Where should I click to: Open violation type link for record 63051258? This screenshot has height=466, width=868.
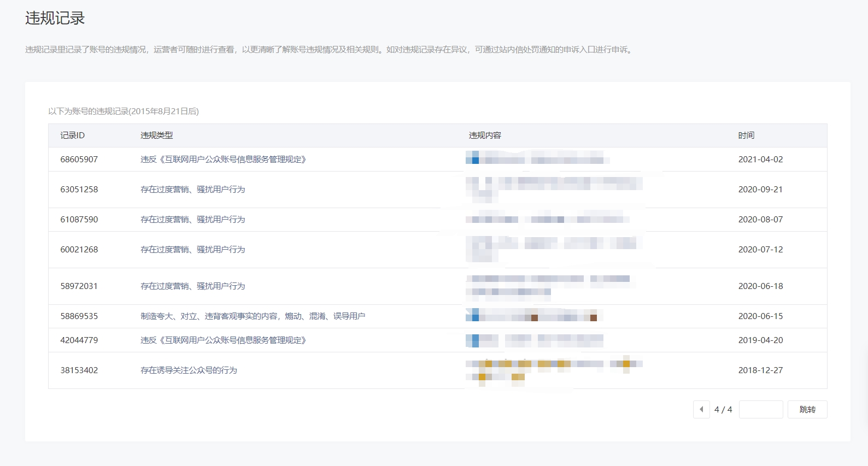coord(193,190)
